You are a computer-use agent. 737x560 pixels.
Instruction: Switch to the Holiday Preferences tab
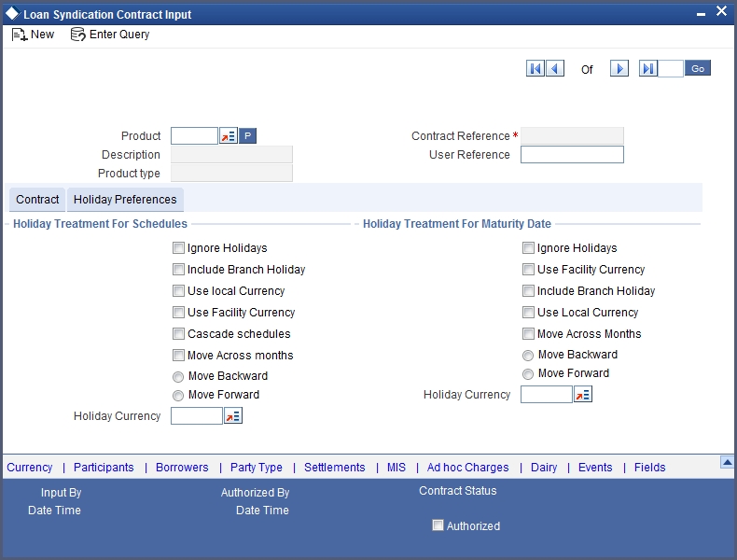(125, 200)
